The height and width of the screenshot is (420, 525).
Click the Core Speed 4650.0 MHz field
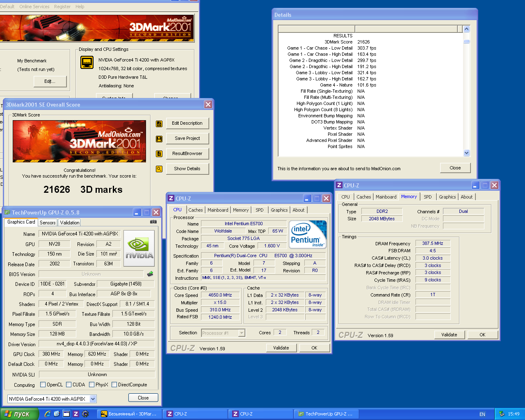(x=220, y=295)
